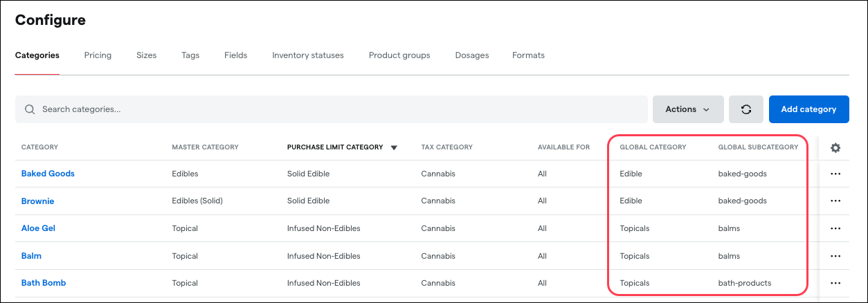Open the more options menu for Brownie
The image size is (868, 303).
pyautogui.click(x=835, y=201)
